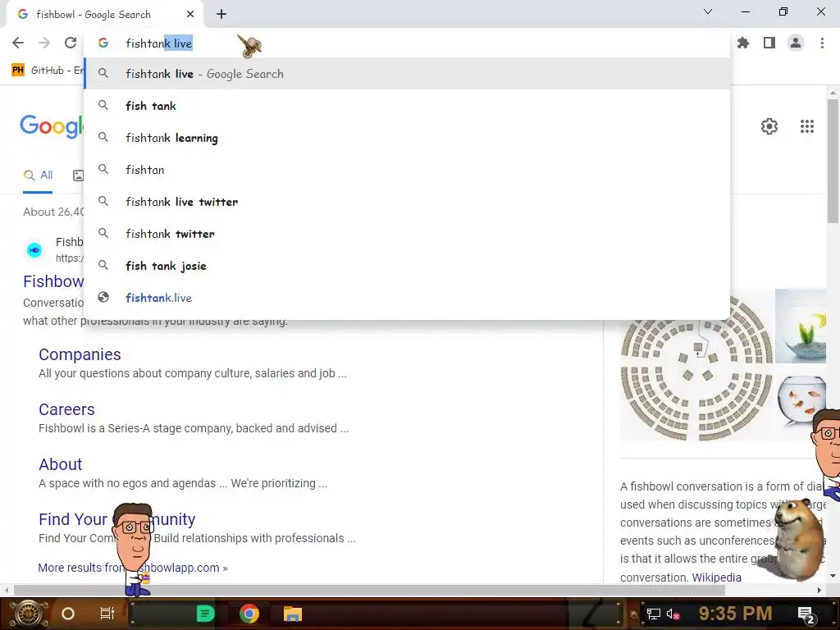The image size is (840, 630).
Task: Click the browser forward arrow
Action: (x=44, y=43)
